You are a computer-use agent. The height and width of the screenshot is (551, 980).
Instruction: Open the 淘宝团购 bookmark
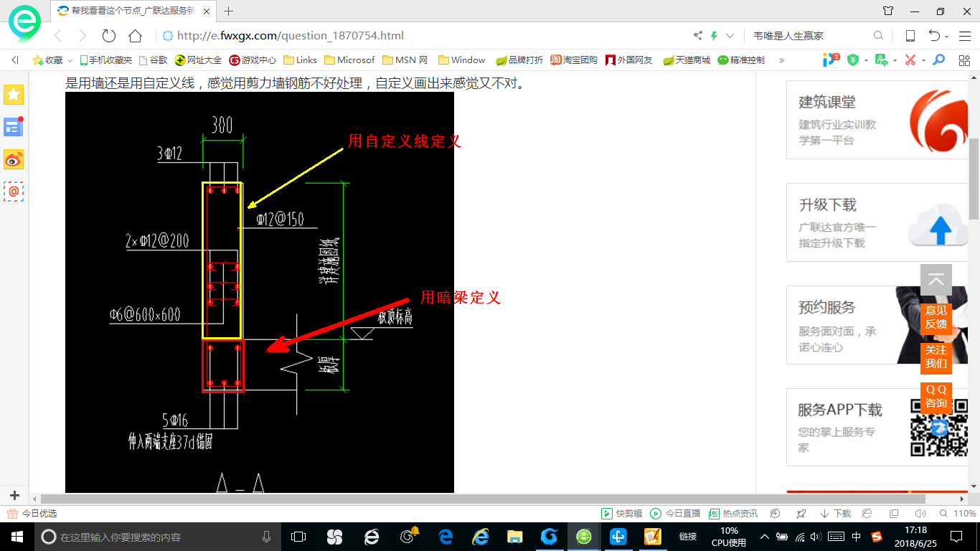pyautogui.click(x=574, y=60)
